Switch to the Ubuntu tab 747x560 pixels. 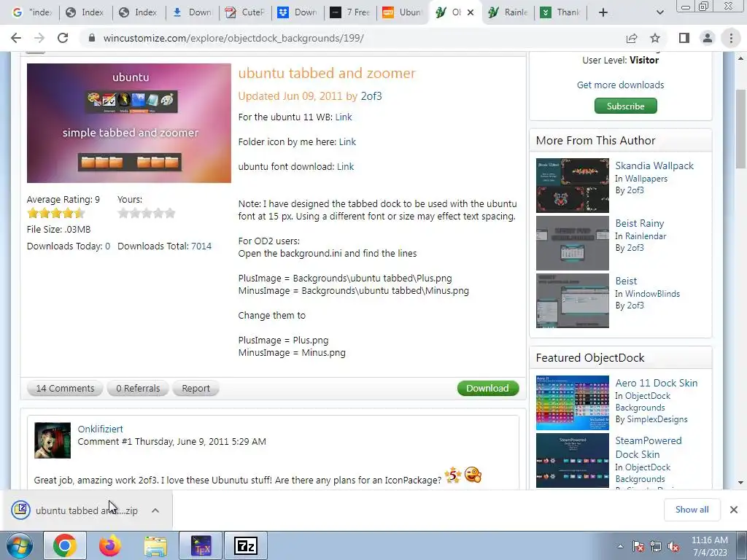coord(403,12)
